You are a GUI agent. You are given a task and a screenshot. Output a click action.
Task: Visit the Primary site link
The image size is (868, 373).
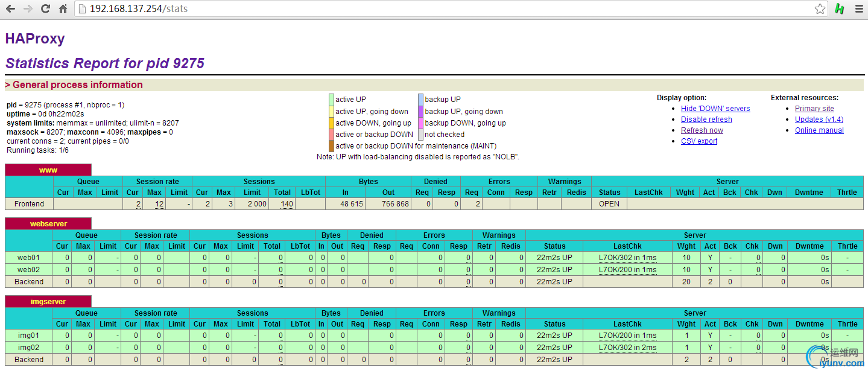(x=814, y=109)
